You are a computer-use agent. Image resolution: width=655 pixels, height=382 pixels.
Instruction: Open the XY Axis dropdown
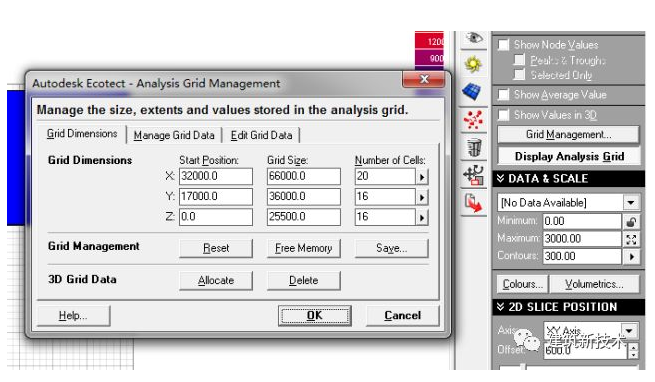(629, 331)
